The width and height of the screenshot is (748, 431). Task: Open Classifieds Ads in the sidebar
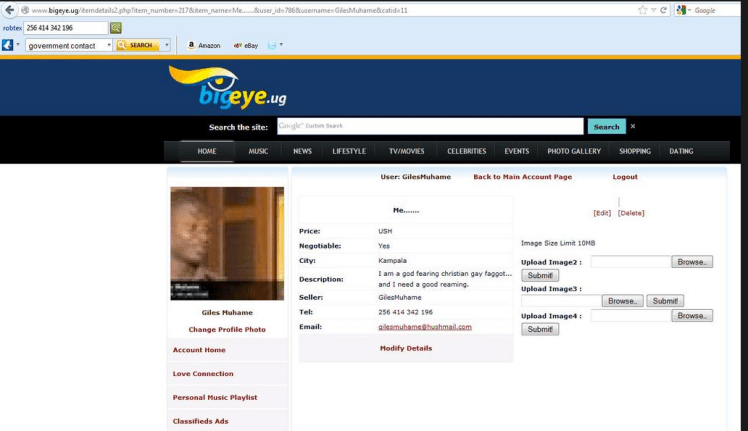pos(201,421)
